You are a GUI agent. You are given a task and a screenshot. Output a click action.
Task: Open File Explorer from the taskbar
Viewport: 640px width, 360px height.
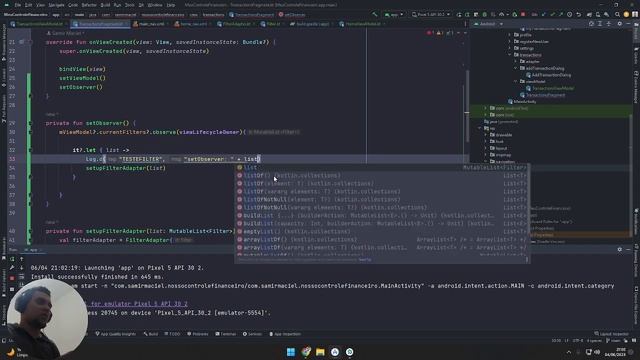click(320, 352)
